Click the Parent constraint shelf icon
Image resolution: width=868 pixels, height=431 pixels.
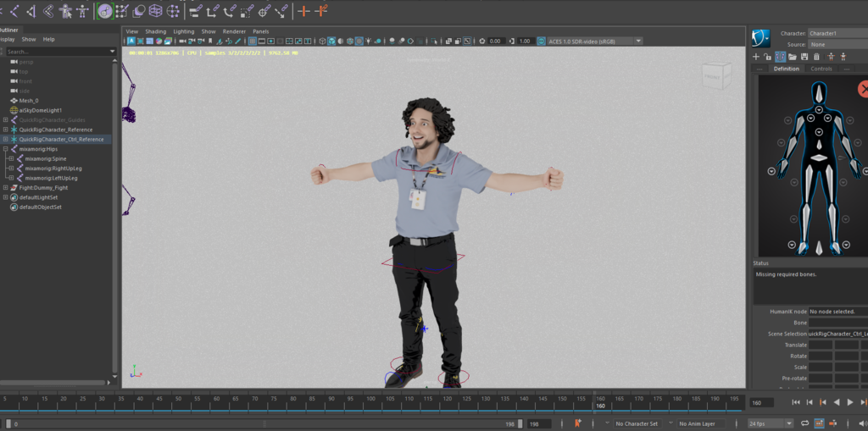pos(195,10)
